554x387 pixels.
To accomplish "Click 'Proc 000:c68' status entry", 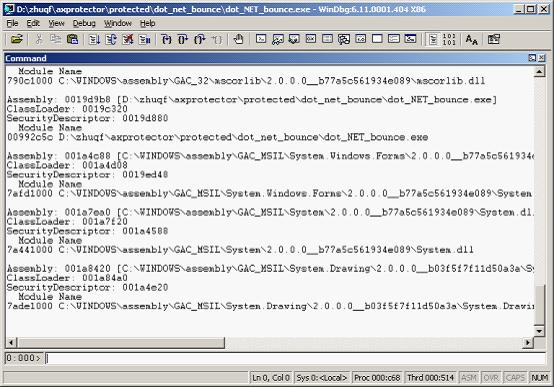I will pyautogui.click(x=377, y=378).
